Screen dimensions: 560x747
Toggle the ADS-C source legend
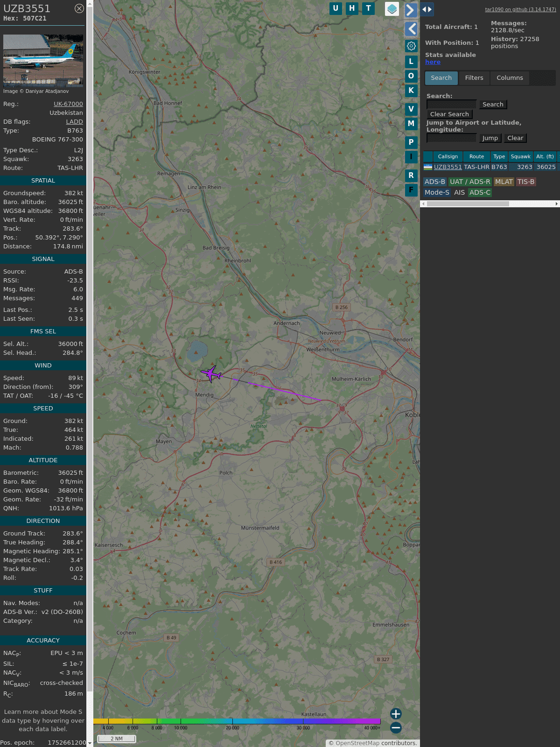480,192
